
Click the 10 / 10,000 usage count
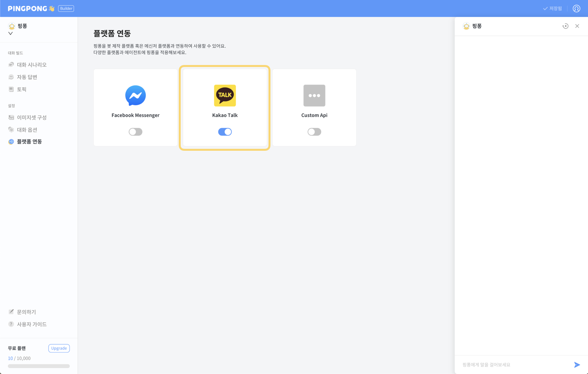[x=19, y=358]
